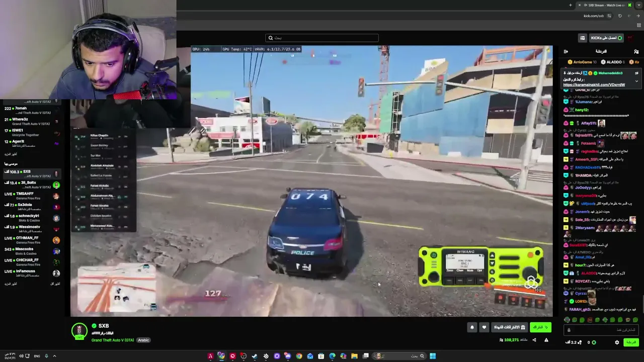Open the ENG language indicator in the taskbar
The image size is (644, 362).
tap(37, 356)
